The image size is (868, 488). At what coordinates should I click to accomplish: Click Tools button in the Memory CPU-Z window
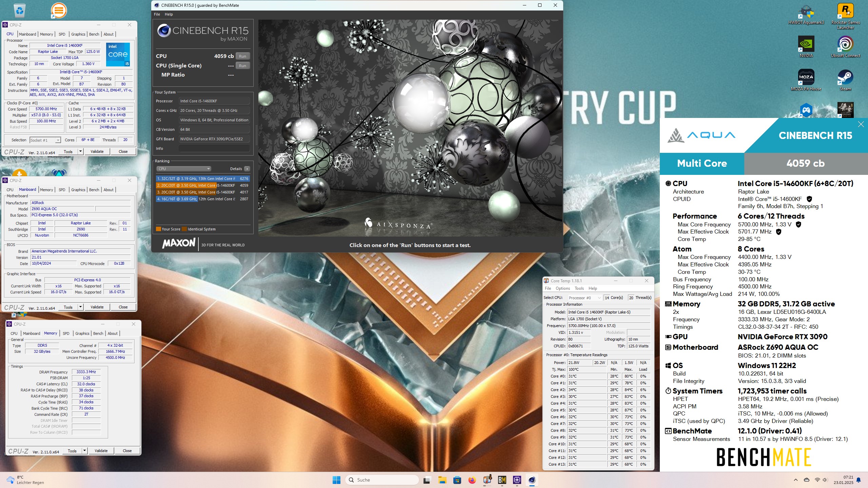tap(72, 451)
